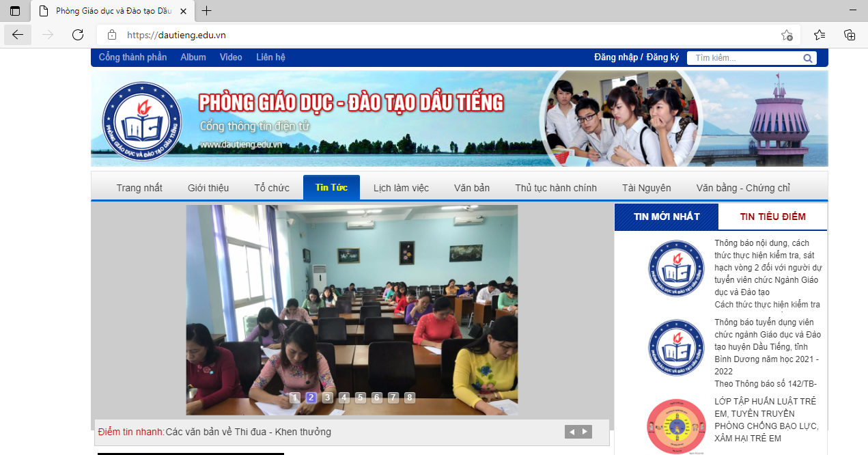868x455 pixels.
Task: Add this page to favorites
Action: pyautogui.click(x=787, y=35)
